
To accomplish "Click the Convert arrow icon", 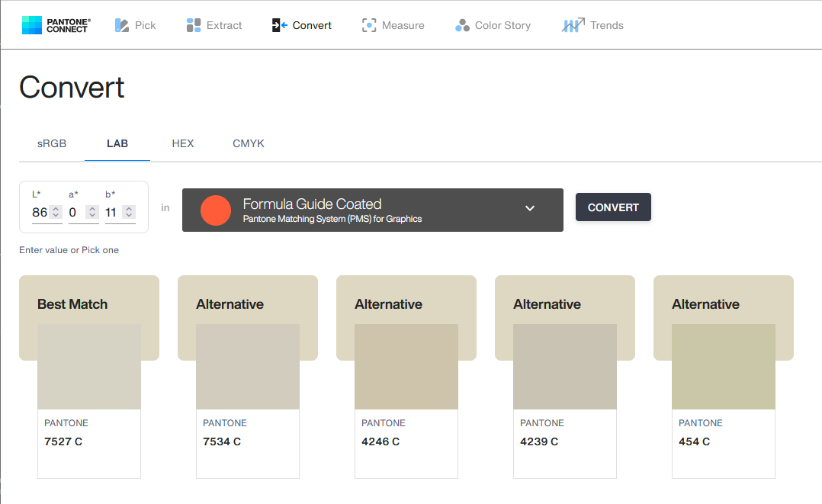I will click(279, 25).
